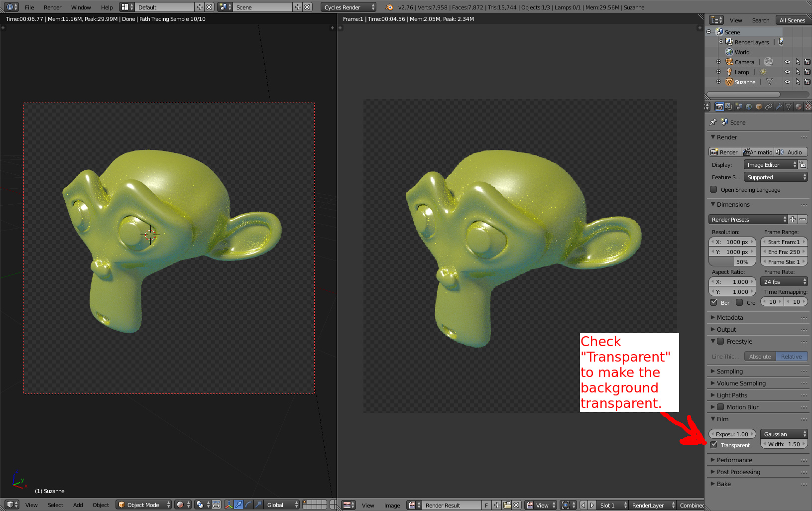This screenshot has height=511, width=812.
Task: Toggle the Border render checkbox
Action: [x=714, y=302]
